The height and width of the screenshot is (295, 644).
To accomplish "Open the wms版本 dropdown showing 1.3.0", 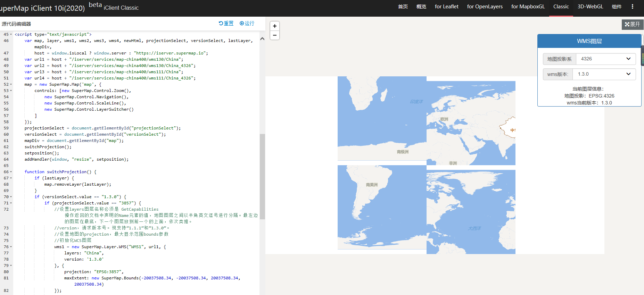I will (604, 74).
